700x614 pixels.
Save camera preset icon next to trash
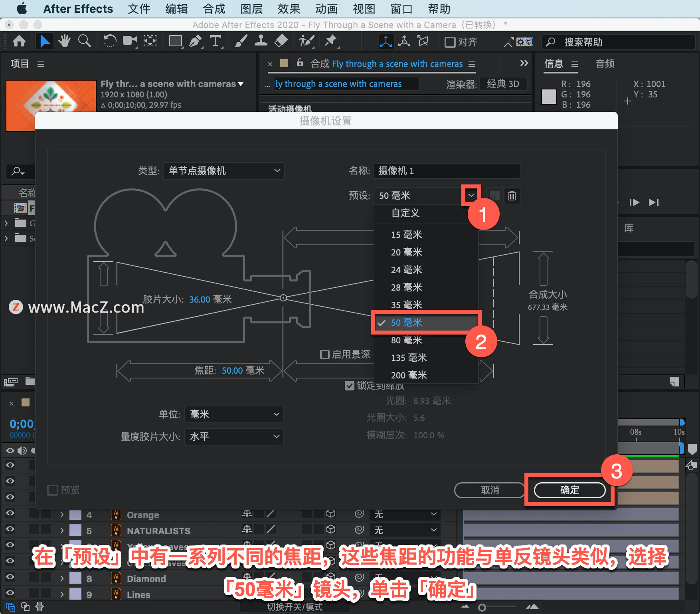pos(494,196)
